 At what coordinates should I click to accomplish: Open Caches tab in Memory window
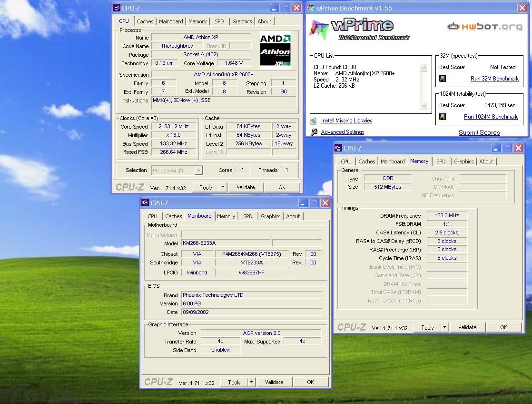coord(367,162)
